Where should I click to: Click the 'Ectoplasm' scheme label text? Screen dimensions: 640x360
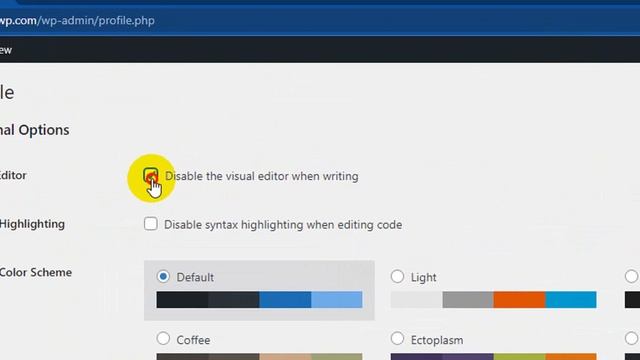[437, 340]
